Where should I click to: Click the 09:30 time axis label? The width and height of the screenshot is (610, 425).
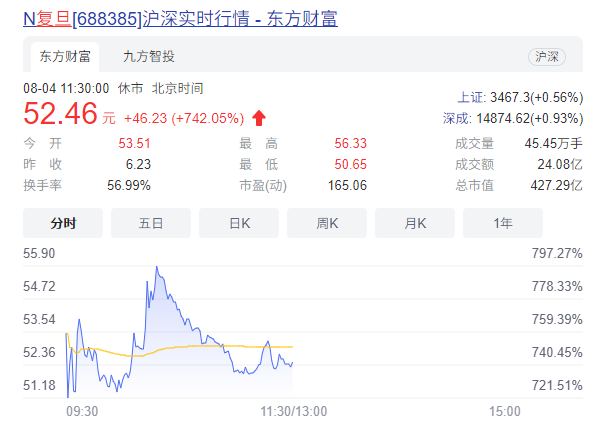pos(82,411)
